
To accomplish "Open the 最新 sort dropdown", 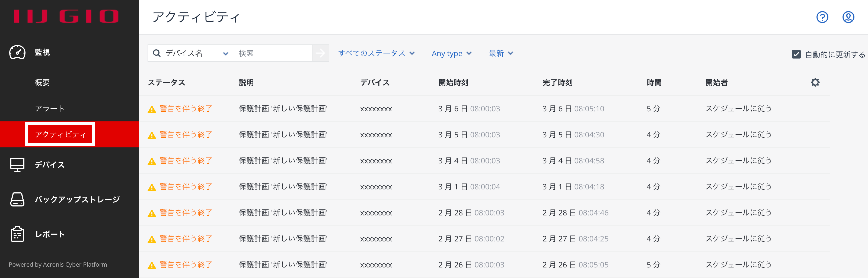I will coord(501,53).
